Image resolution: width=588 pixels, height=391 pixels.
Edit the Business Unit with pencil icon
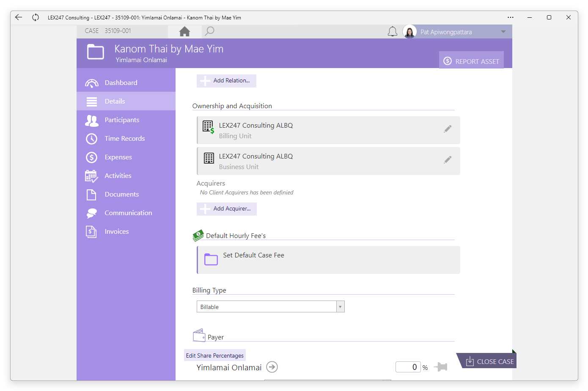click(448, 160)
